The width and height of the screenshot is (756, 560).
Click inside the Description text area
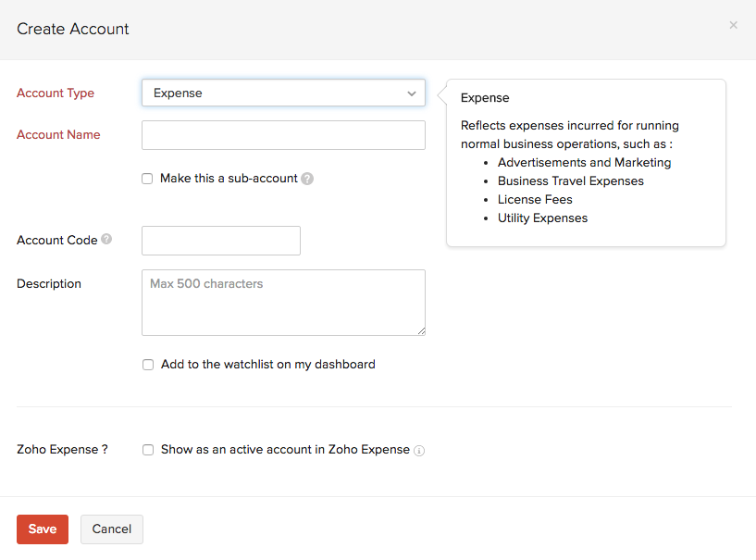click(283, 303)
